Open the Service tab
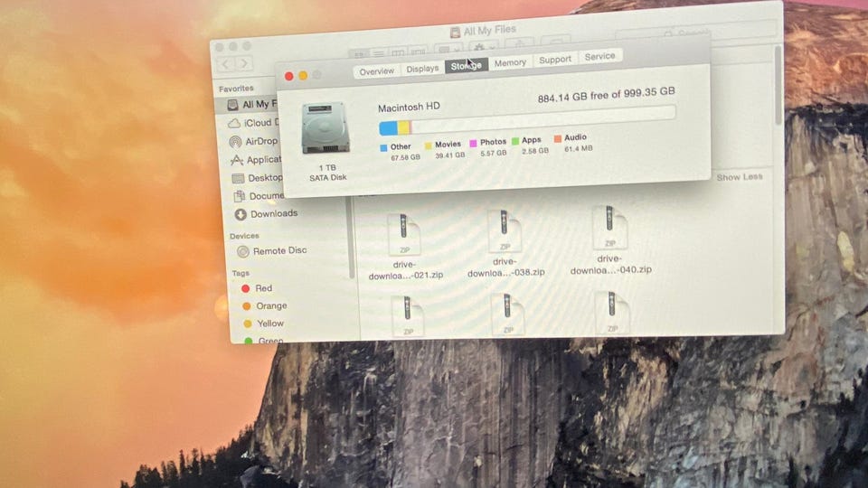Viewport: 868px width, 488px height. click(599, 56)
